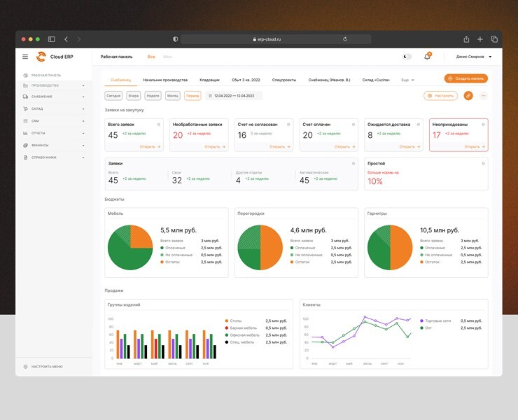Click the Настроить меню gear in sidebar
518x420 pixels.
26,366
